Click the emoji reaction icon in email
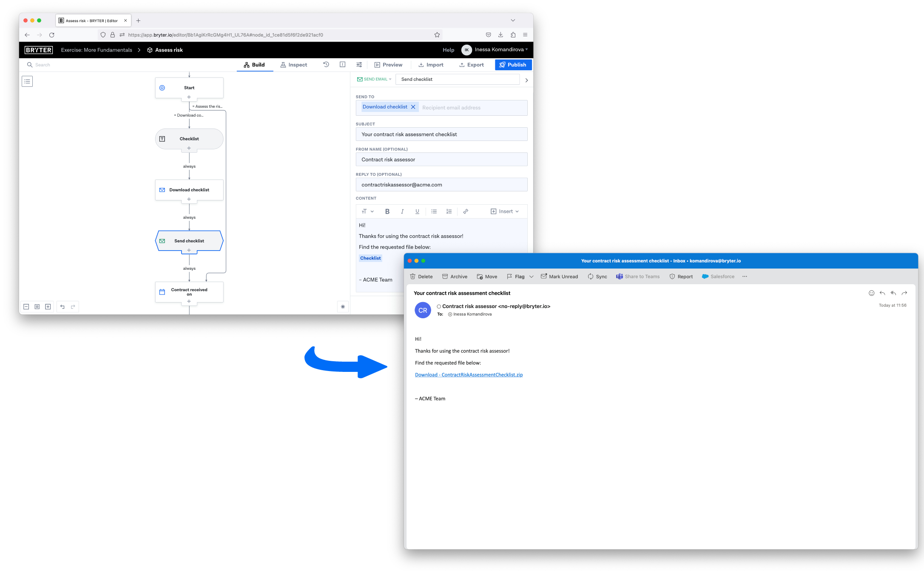 (x=871, y=293)
